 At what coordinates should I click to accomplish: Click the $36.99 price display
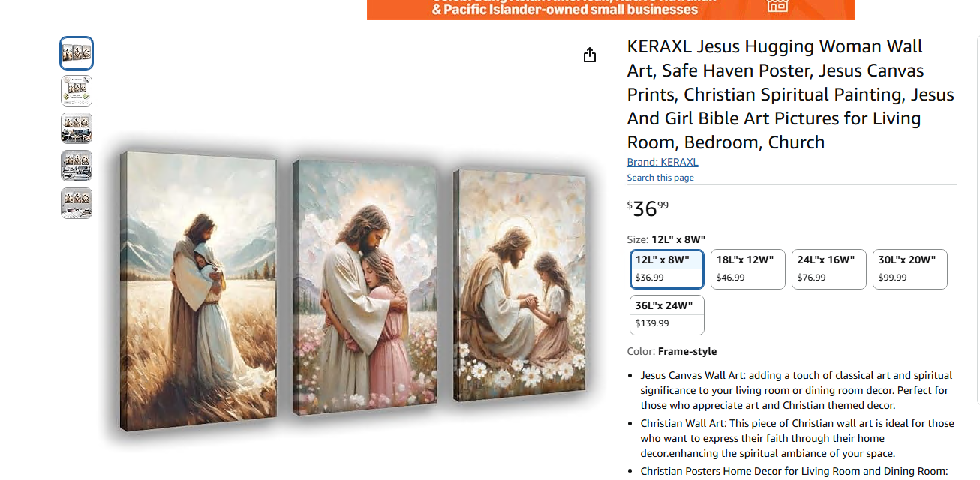pos(648,208)
